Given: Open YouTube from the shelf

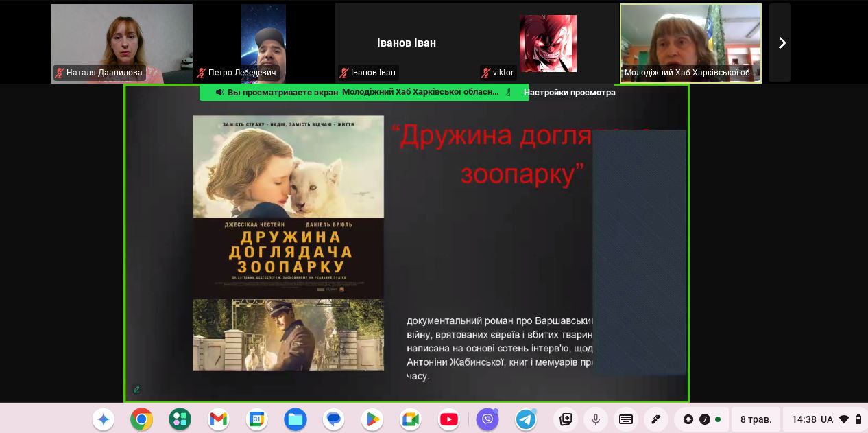Looking at the screenshot, I should pos(449,419).
